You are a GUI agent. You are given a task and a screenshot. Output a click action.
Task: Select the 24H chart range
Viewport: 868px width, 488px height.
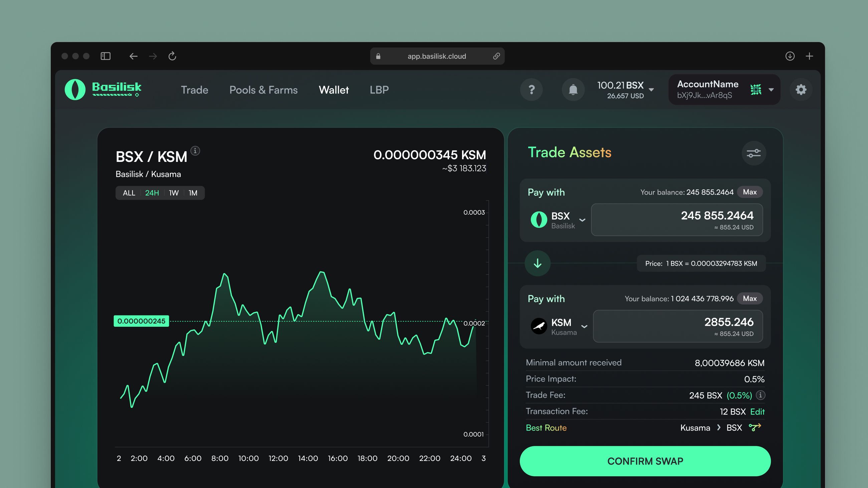point(152,193)
